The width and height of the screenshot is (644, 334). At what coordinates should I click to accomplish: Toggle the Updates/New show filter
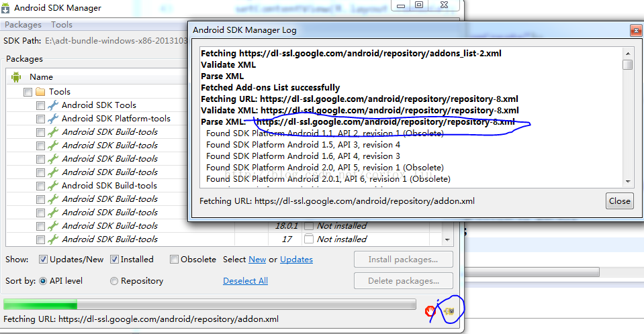coord(43,260)
